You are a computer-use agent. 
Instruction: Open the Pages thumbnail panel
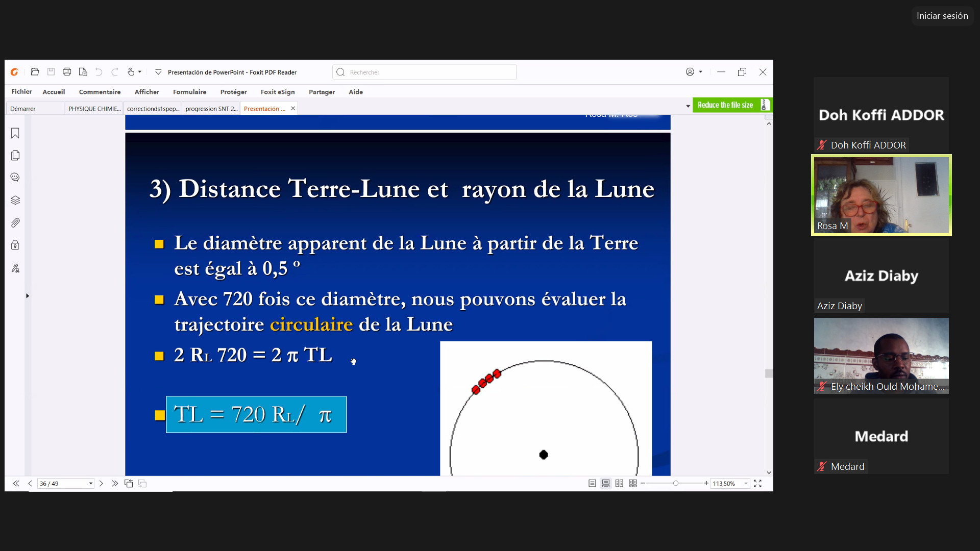[15, 155]
